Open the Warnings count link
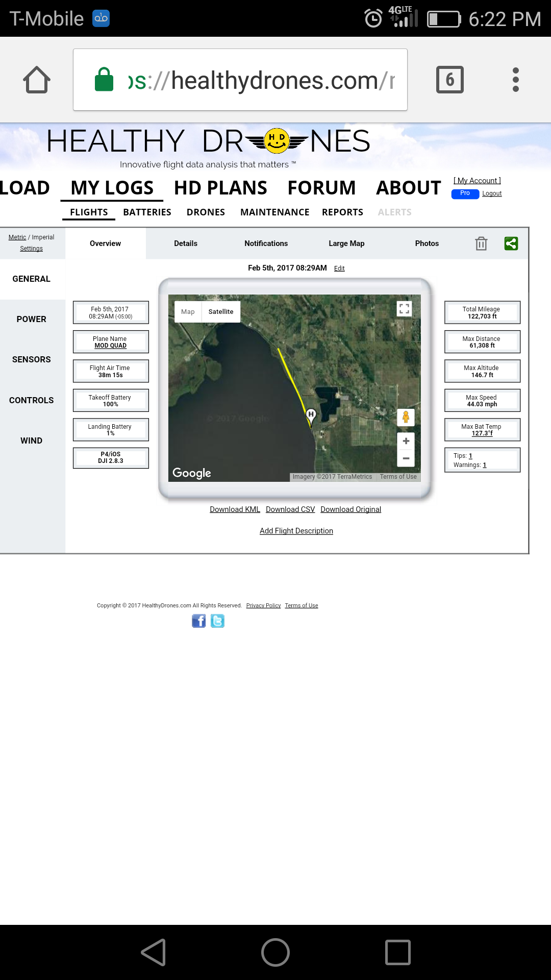The width and height of the screenshot is (551, 980). tap(485, 465)
